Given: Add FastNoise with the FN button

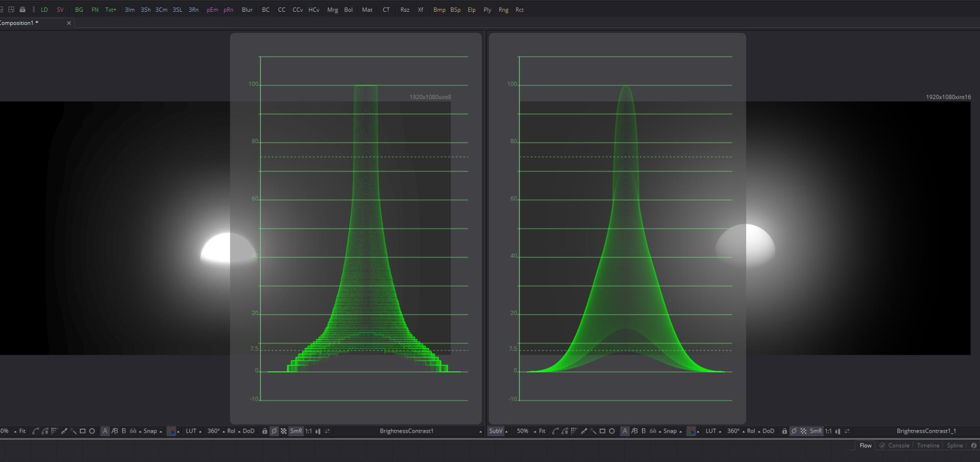Looking at the screenshot, I should point(95,10).
